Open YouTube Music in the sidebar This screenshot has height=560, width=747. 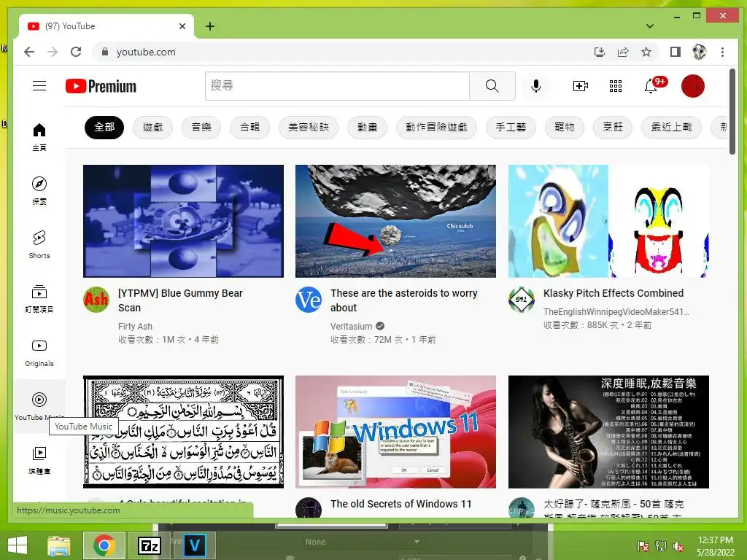tap(39, 406)
